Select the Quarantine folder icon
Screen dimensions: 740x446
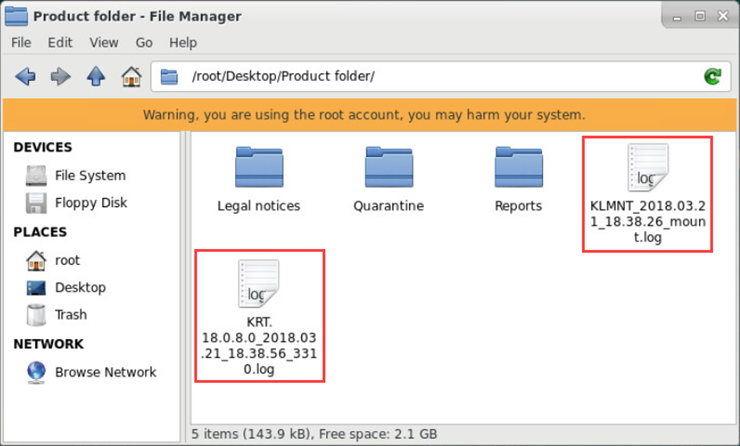[x=389, y=167]
